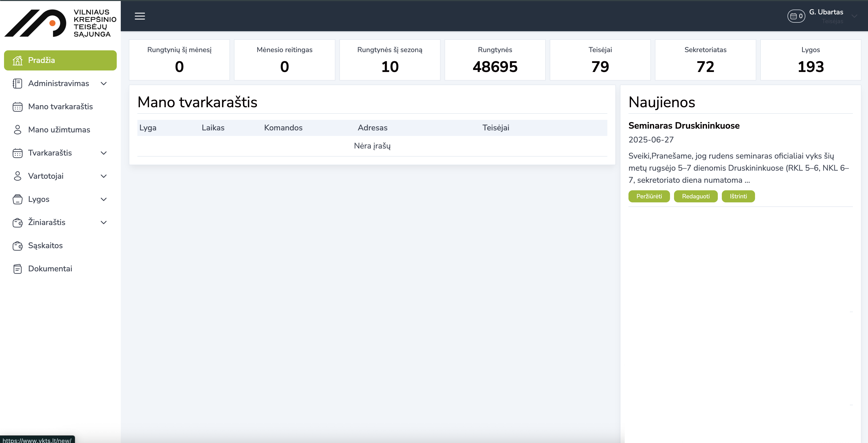Screen dimensions: 868x443
Task: Go to Pradžia menu item
Action: (x=60, y=60)
